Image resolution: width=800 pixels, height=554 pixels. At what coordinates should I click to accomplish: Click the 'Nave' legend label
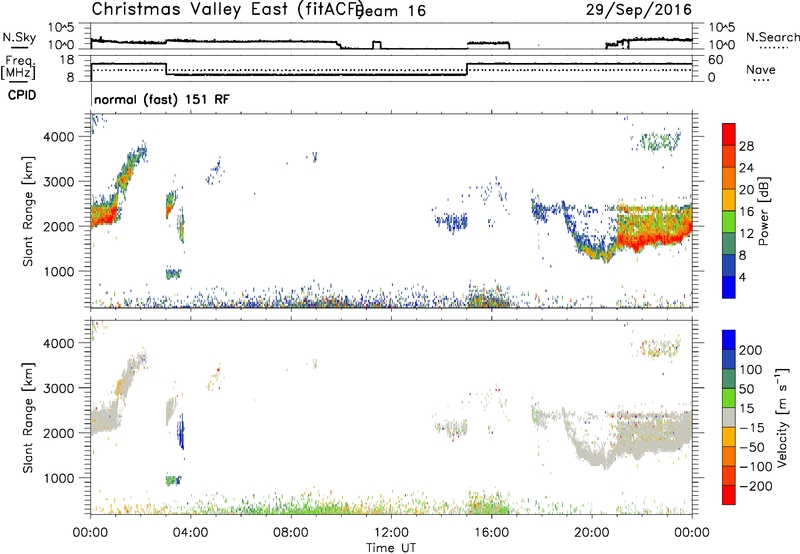pos(761,70)
